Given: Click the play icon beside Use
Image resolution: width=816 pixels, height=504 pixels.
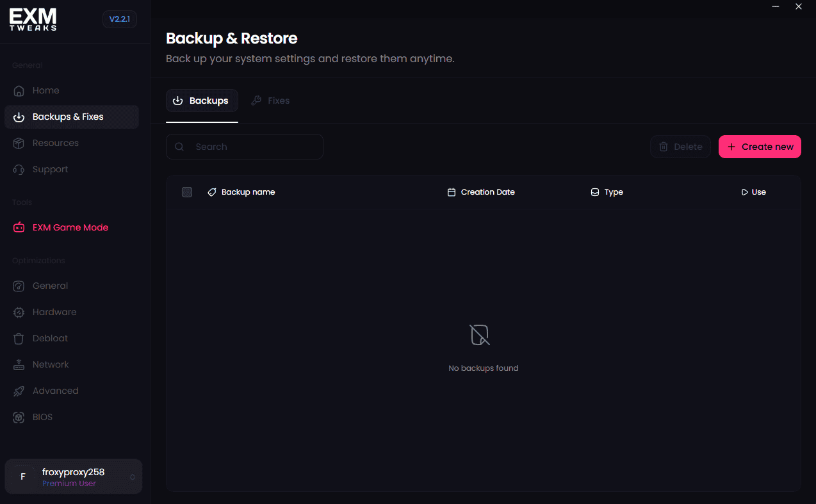Looking at the screenshot, I should pyautogui.click(x=744, y=192).
